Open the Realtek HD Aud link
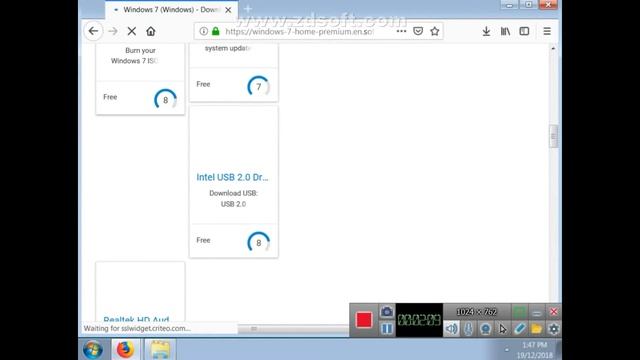Screen dimensions: 640x360 click(x=136, y=319)
